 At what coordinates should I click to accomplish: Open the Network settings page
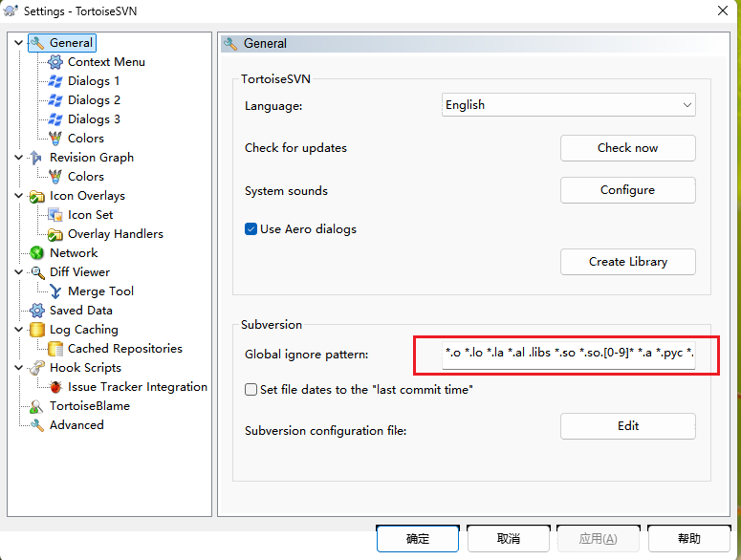click(x=74, y=253)
